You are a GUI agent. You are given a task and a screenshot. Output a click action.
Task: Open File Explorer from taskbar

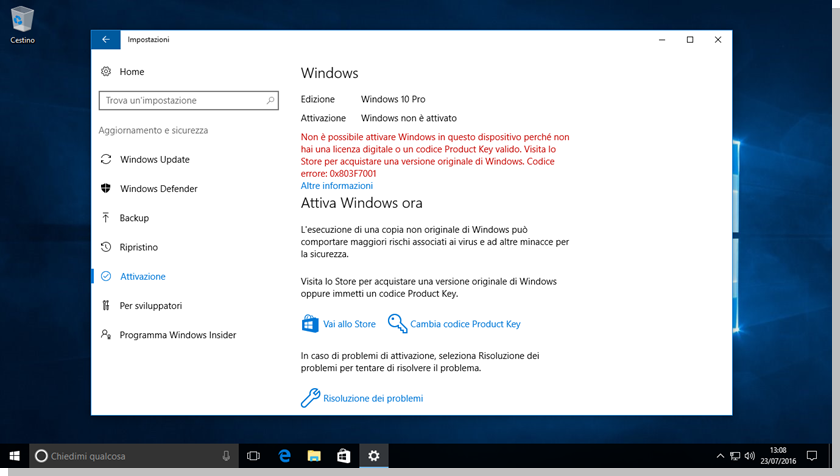click(x=314, y=456)
